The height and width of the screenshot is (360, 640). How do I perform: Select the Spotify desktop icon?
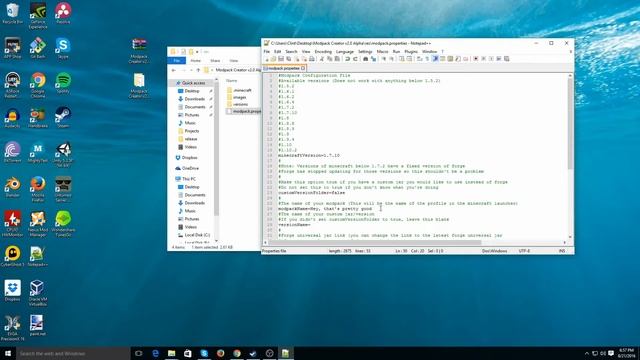(63, 83)
